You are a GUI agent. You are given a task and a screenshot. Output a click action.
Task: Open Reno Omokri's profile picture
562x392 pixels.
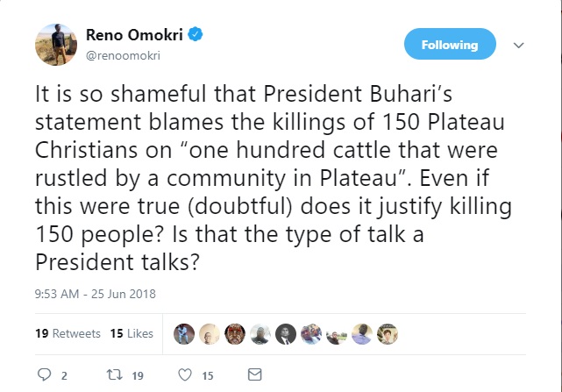[x=55, y=44]
